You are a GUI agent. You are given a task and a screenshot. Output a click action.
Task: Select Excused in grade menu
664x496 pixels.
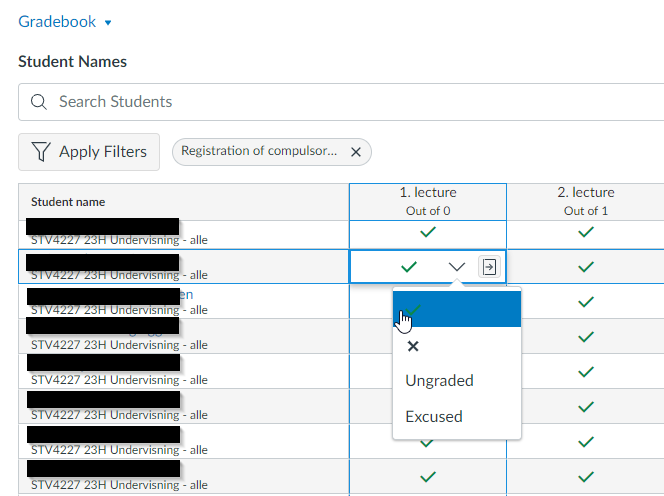457,416
